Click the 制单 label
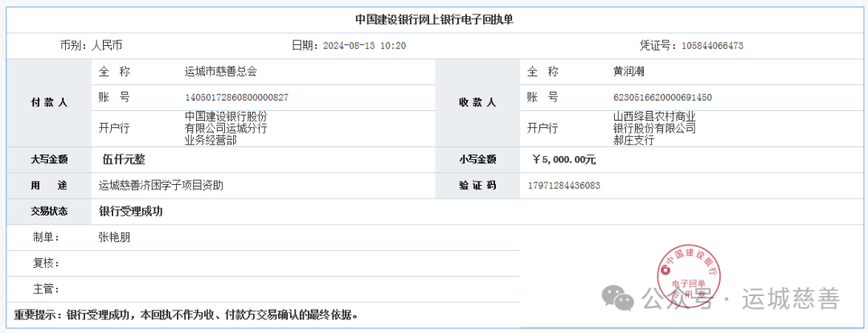 pyautogui.click(x=45, y=238)
